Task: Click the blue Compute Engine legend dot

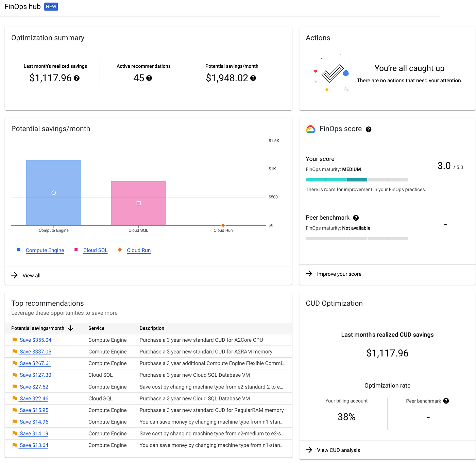Action: [18, 250]
